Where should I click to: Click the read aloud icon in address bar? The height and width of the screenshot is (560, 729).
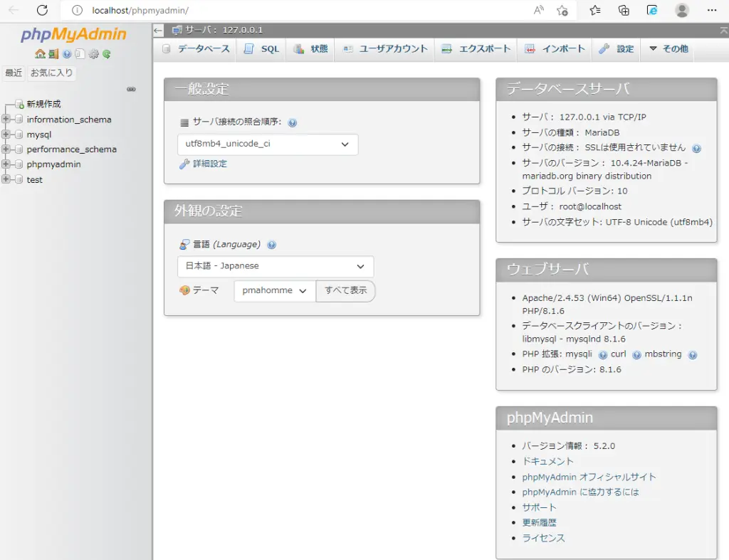point(538,10)
